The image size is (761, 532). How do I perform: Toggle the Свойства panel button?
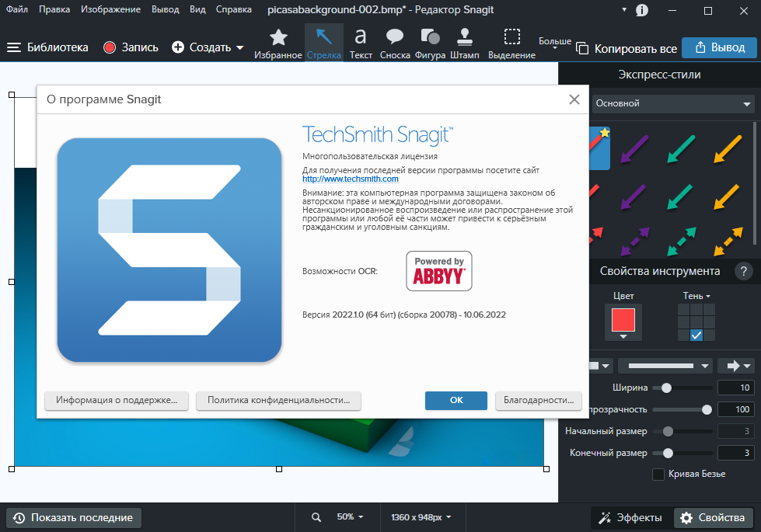[x=714, y=517]
